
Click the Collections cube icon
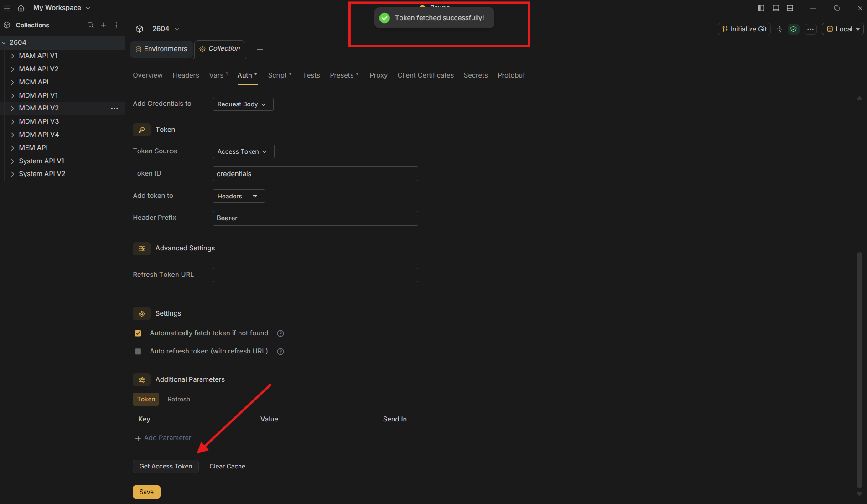(x=7, y=25)
